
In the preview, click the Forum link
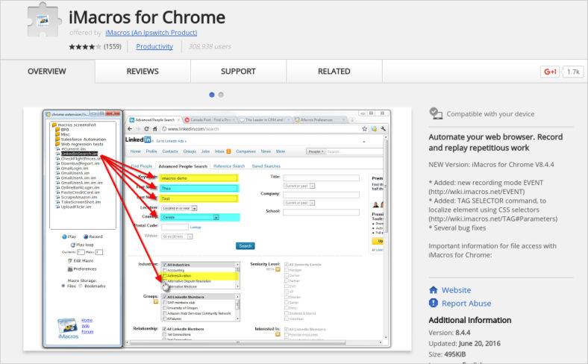pos(87,332)
